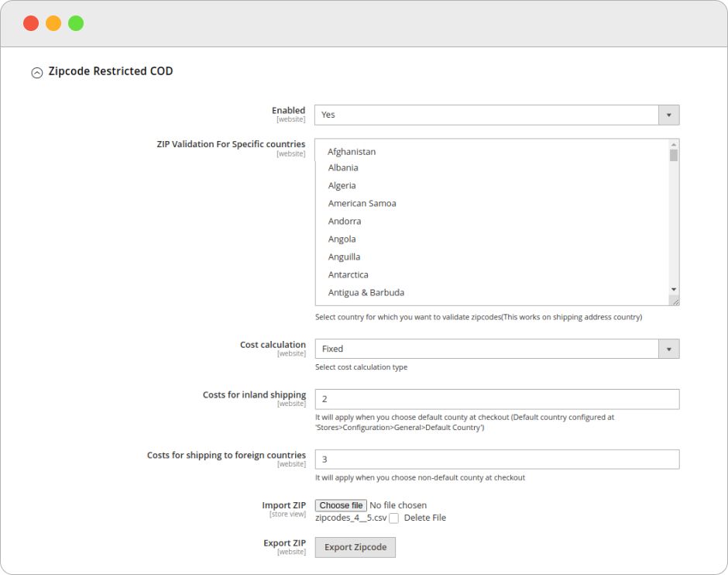728x575 pixels.
Task: Pick American Samoa in the list
Action: coord(362,203)
